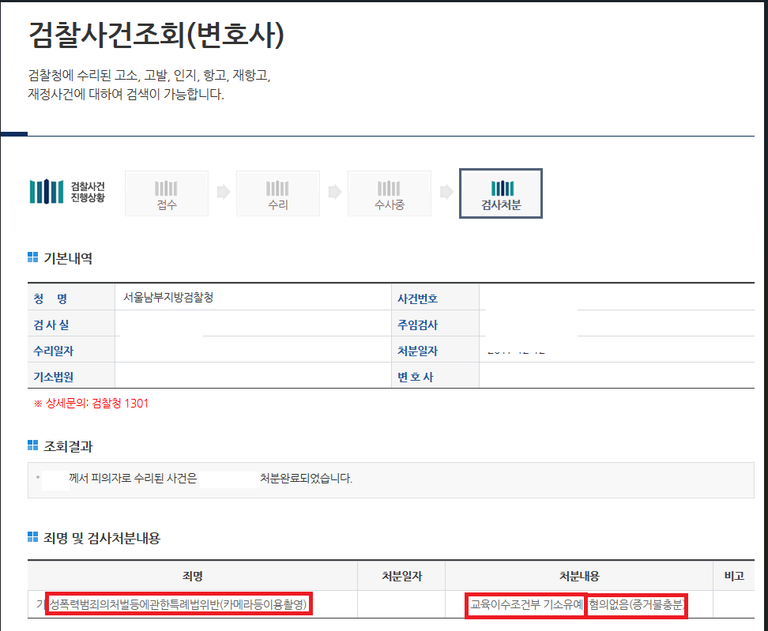This screenshot has height=631, width=768.
Task: Click the 혐의없음(증거불충분) disposition text
Action: [x=637, y=604]
